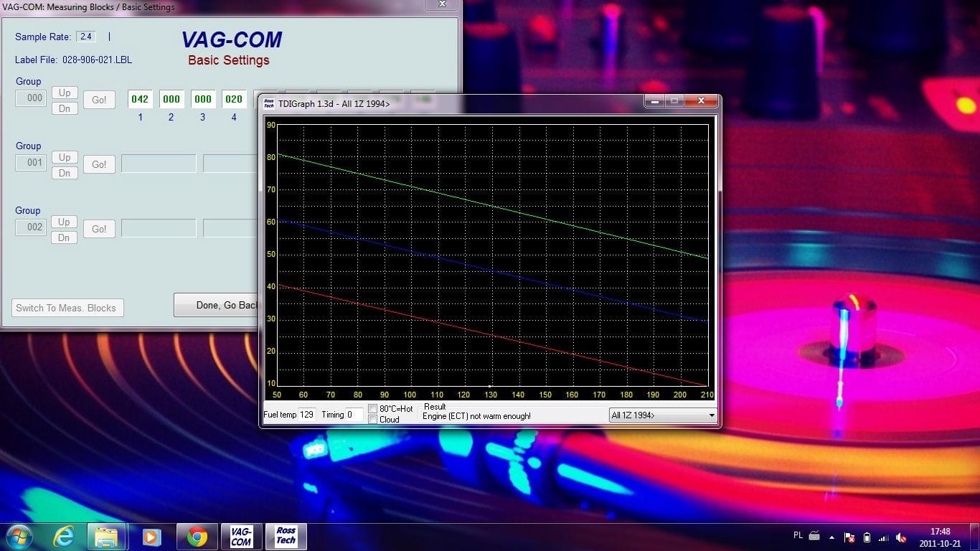
Task: Click Up button for Group 002
Action: pyautogui.click(x=65, y=222)
